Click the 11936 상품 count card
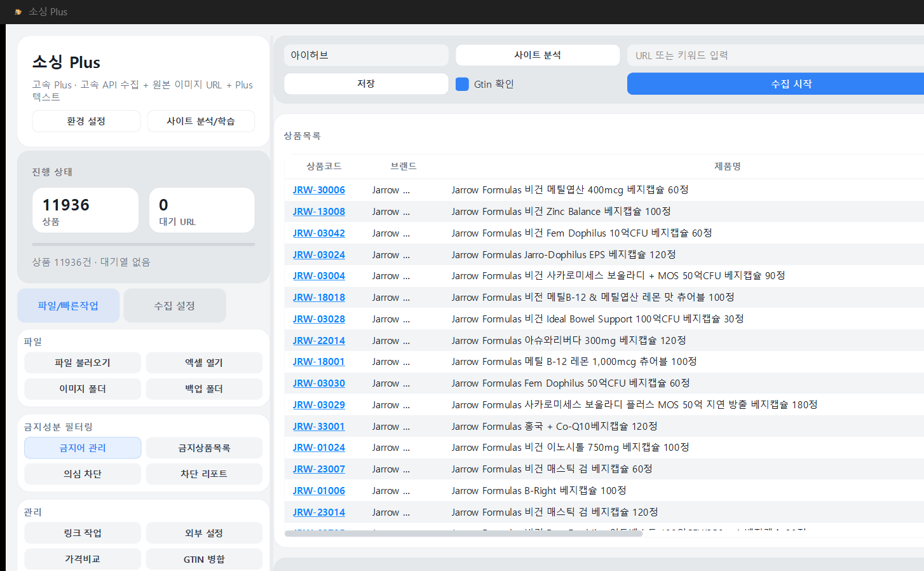This screenshot has height=571, width=924. click(85, 210)
